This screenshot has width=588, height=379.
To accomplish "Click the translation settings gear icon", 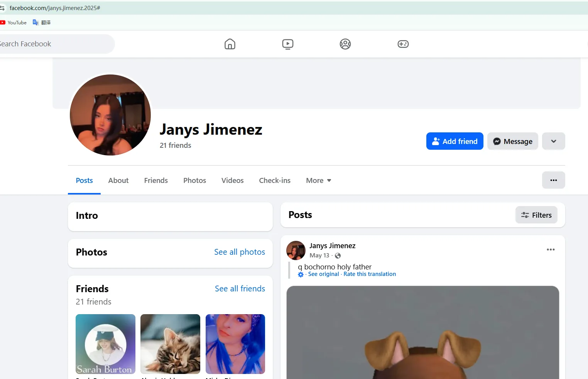I will point(301,274).
